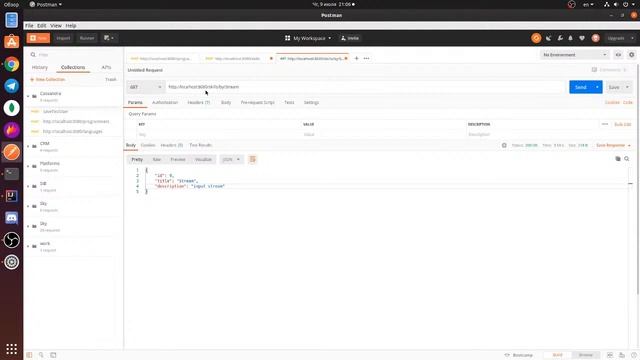Click the Import button
This screenshot has height=360, width=640.
(63, 38)
